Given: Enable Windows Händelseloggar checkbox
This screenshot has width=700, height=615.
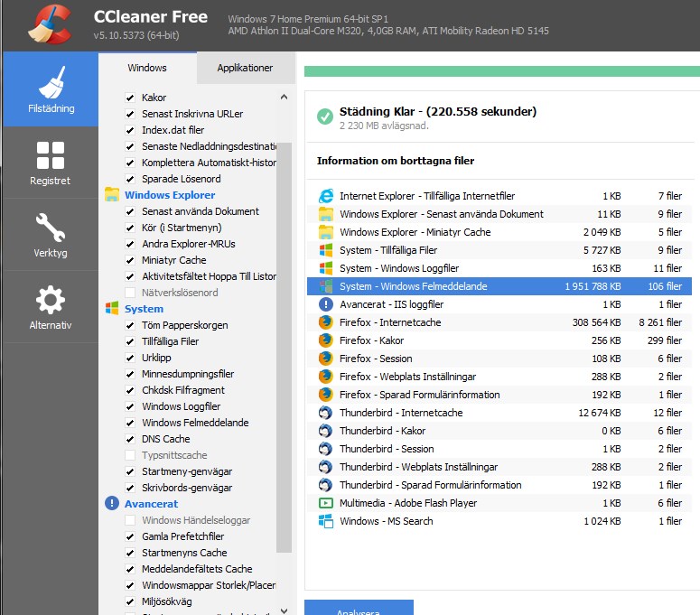Looking at the screenshot, I should coord(130,520).
